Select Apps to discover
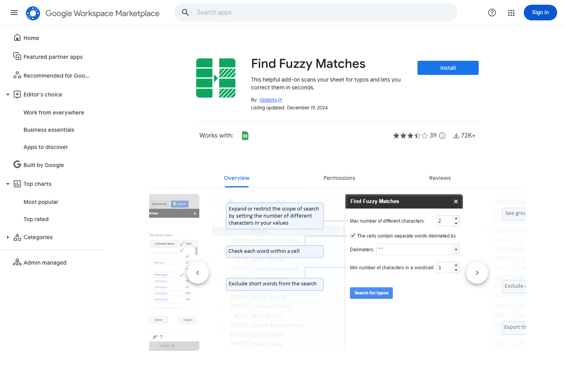The image size is (565, 392). coord(46,147)
